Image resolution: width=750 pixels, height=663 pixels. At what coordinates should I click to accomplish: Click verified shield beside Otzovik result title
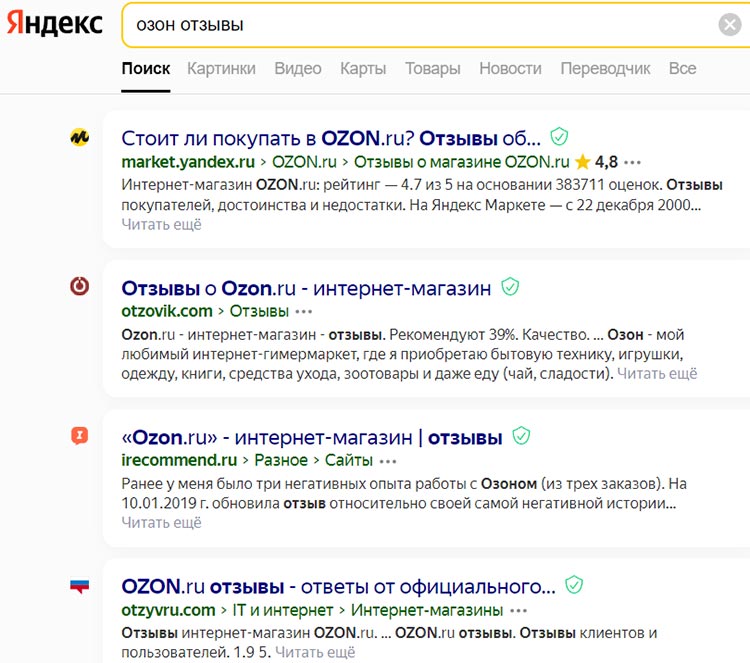(x=510, y=288)
